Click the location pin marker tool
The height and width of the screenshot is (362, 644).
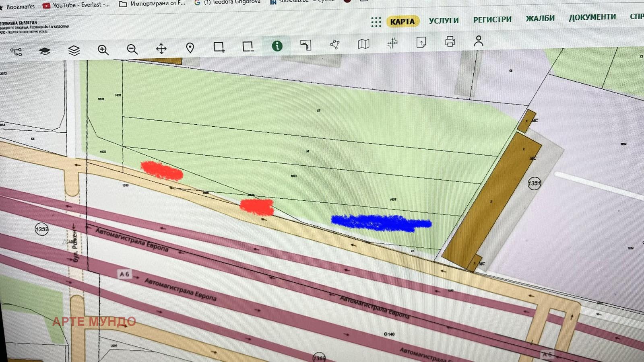190,48
